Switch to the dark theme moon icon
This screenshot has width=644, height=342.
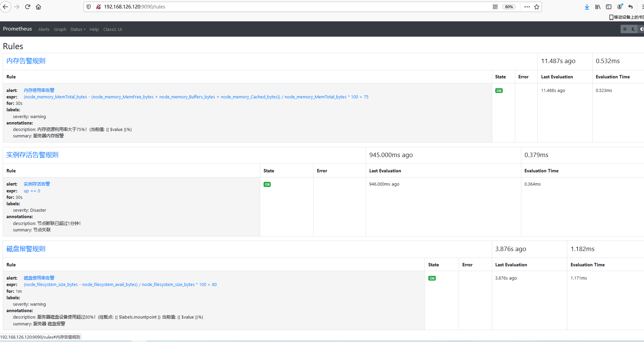tap(633, 29)
